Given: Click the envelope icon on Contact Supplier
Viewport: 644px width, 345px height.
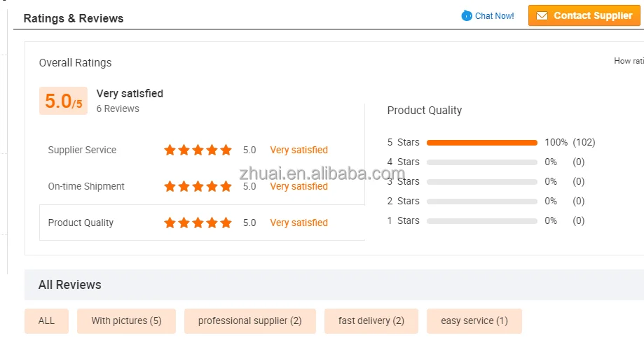Looking at the screenshot, I should click(x=540, y=15).
